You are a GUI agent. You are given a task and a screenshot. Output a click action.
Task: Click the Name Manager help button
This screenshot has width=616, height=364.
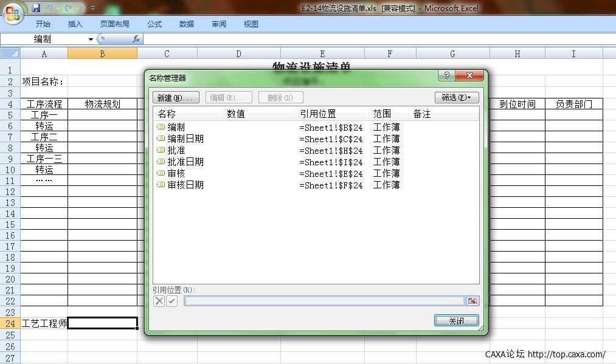(447, 75)
